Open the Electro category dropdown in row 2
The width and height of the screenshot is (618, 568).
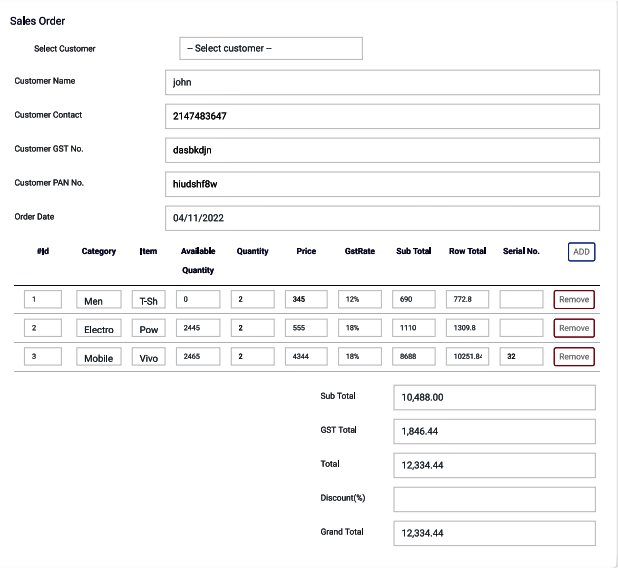point(98,329)
